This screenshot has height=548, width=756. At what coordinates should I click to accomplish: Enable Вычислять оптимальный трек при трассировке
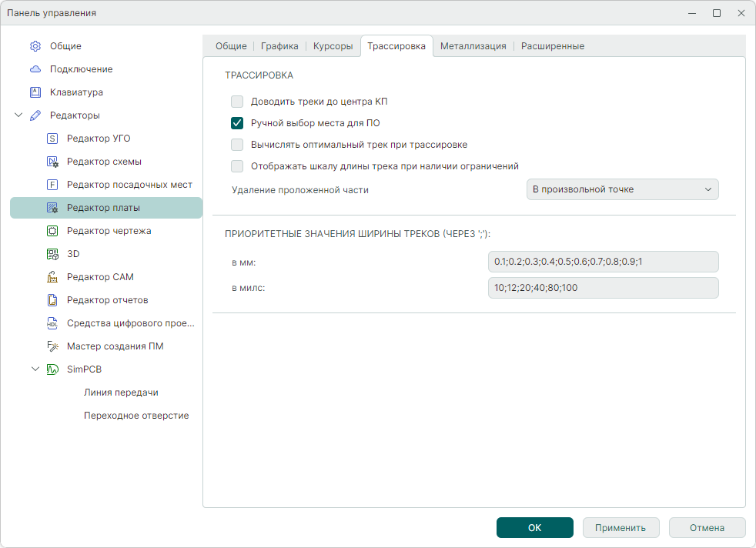[237, 145]
